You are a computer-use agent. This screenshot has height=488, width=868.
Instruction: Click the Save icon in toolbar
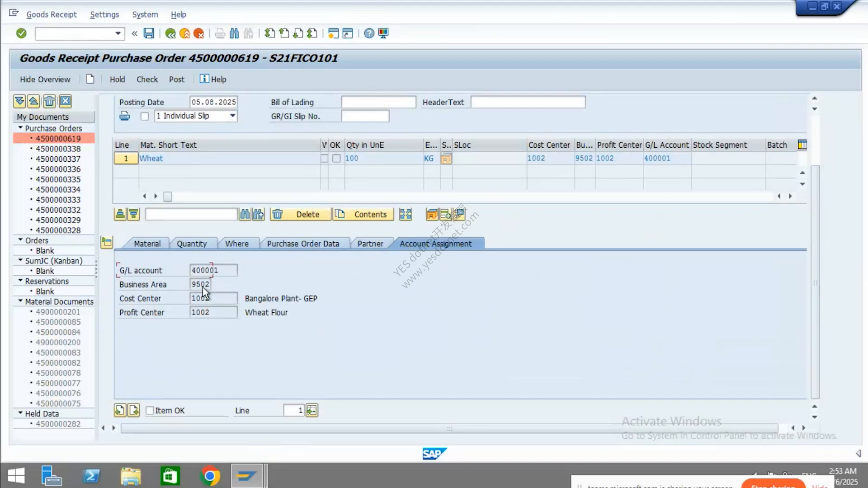tap(149, 33)
